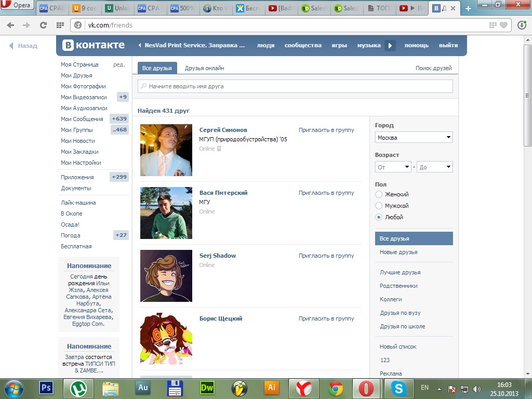
Task: Select the Любой gender radio button
Action: (x=379, y=217)
